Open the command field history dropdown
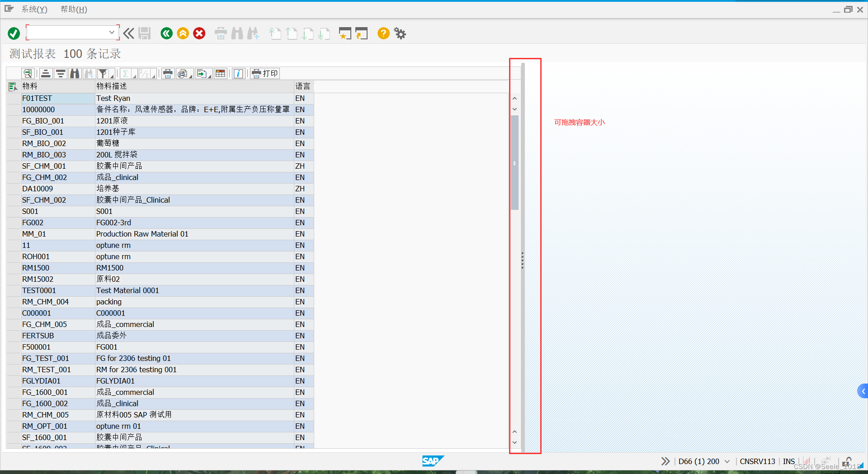This screenshot has width=868, height=474. (x=112, y=33)
